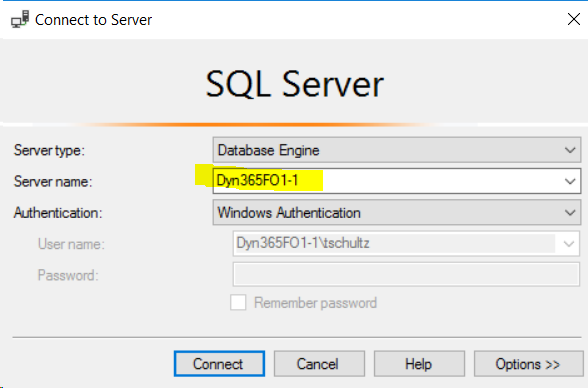Viewport: 588px width, 388px height.
Task: Click the Remember password label text
Action: pyautogui.click(x=315, y=303)
